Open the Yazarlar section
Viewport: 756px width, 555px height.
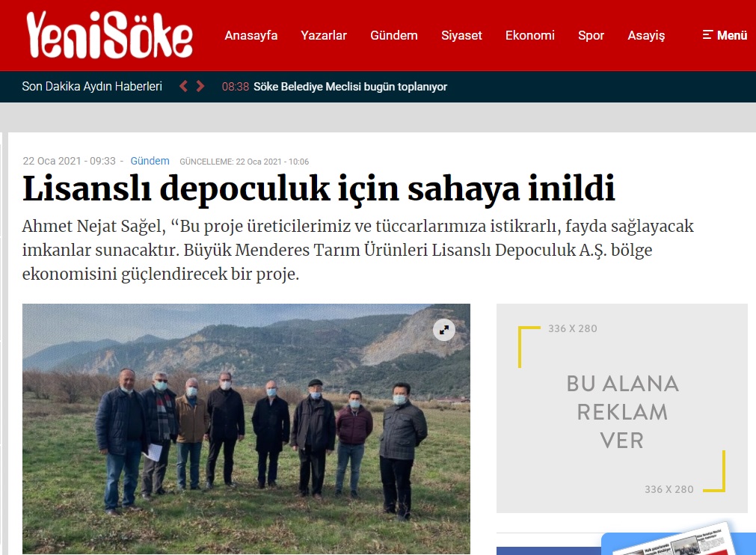324,35
